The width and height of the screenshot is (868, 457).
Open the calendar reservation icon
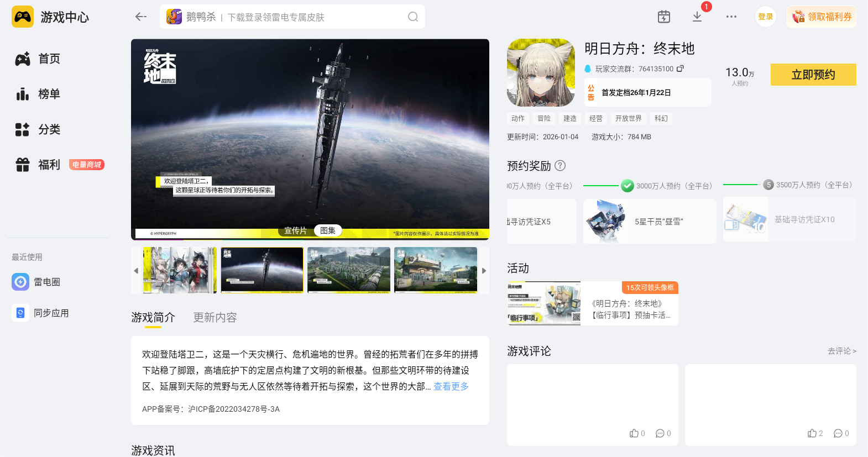(x=664, y=17)
